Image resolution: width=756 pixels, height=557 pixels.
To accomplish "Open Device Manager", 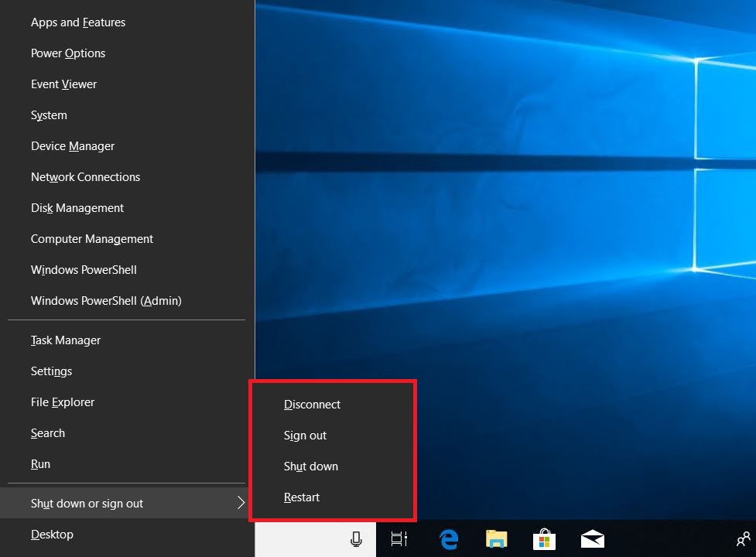I will click(72, 145).
